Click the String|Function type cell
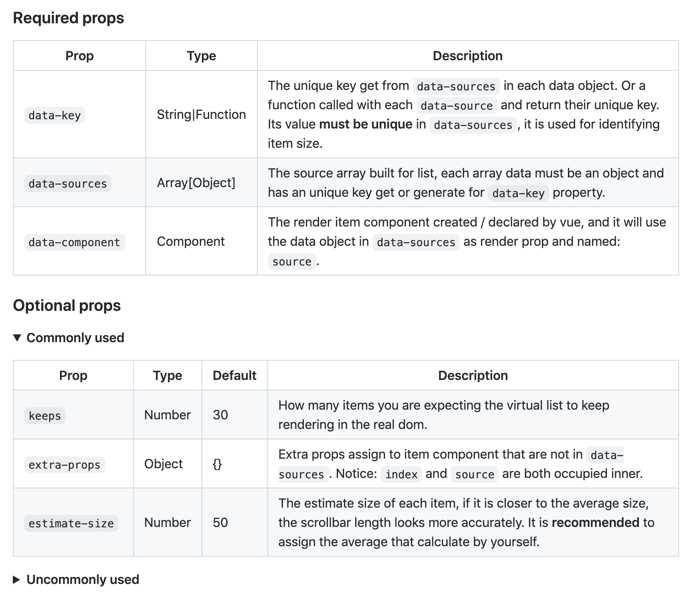700x592 pixels. (201, 115)
